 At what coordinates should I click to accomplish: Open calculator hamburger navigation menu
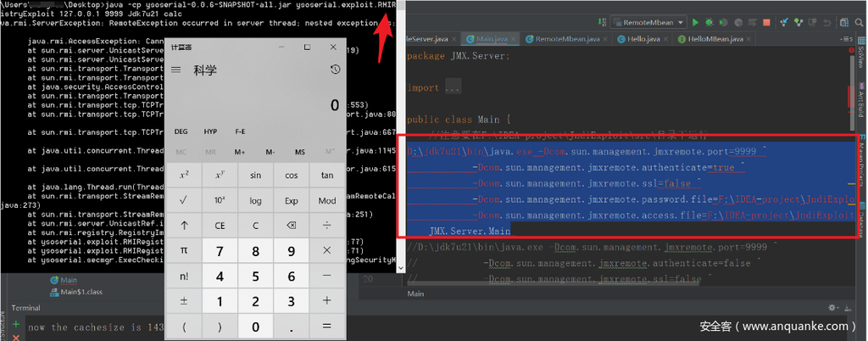(176, 70)
